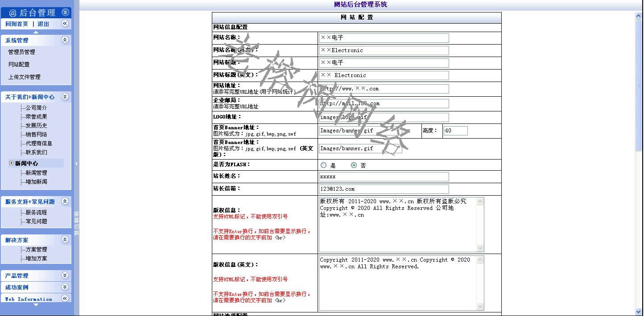Click the sidebar scroll-up triangle below 回到首页

pos(36,32)
